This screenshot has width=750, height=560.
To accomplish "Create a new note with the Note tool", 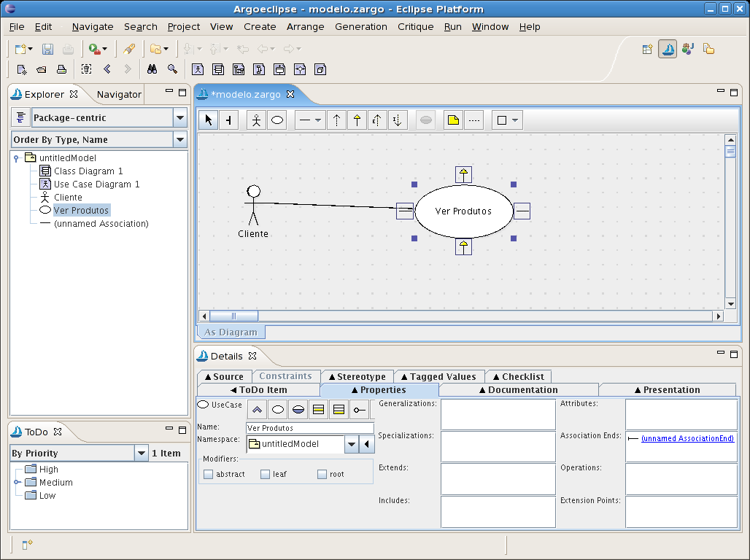I will (x=452, y=119).
